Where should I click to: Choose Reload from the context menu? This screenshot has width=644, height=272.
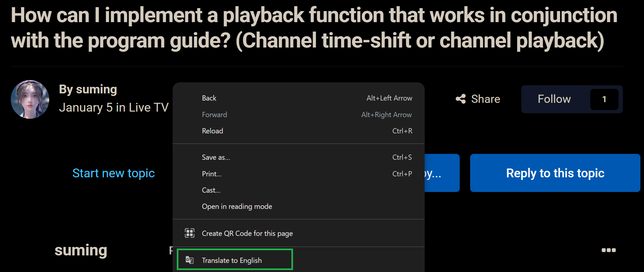click(x=212, y=131)
